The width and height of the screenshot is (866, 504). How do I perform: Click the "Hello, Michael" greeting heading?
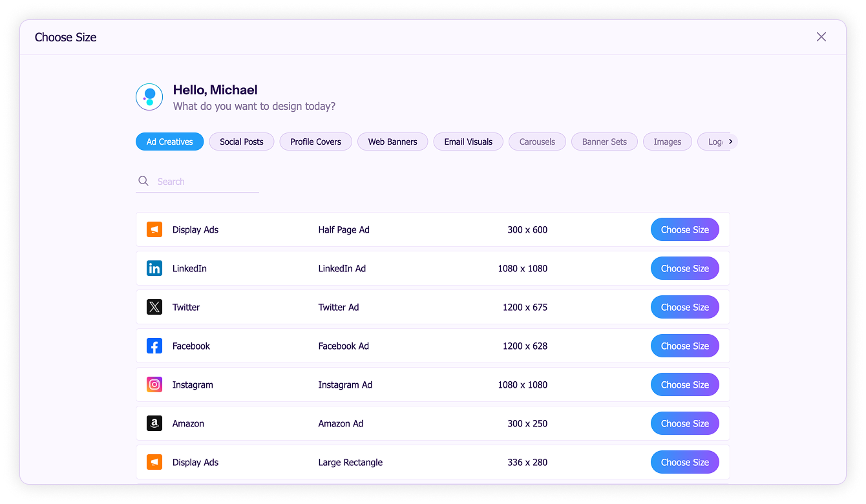pyautogui.click(x=215, y=90)
